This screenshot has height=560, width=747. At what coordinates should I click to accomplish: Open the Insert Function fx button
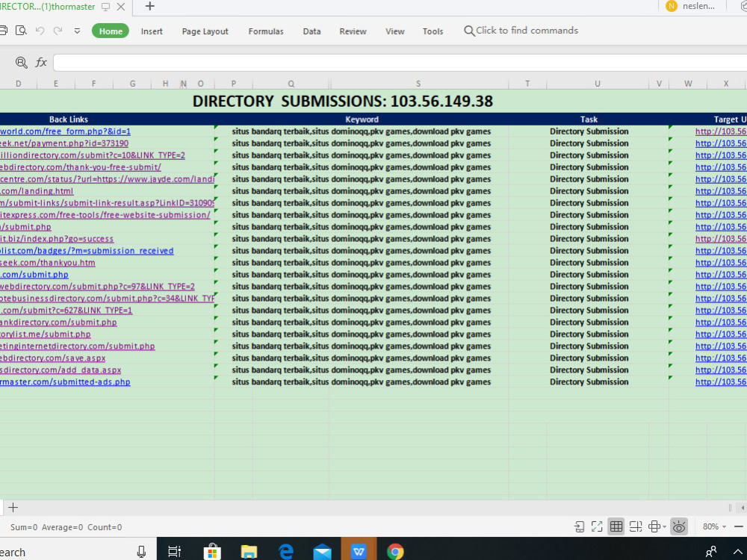tap(41, 63)
